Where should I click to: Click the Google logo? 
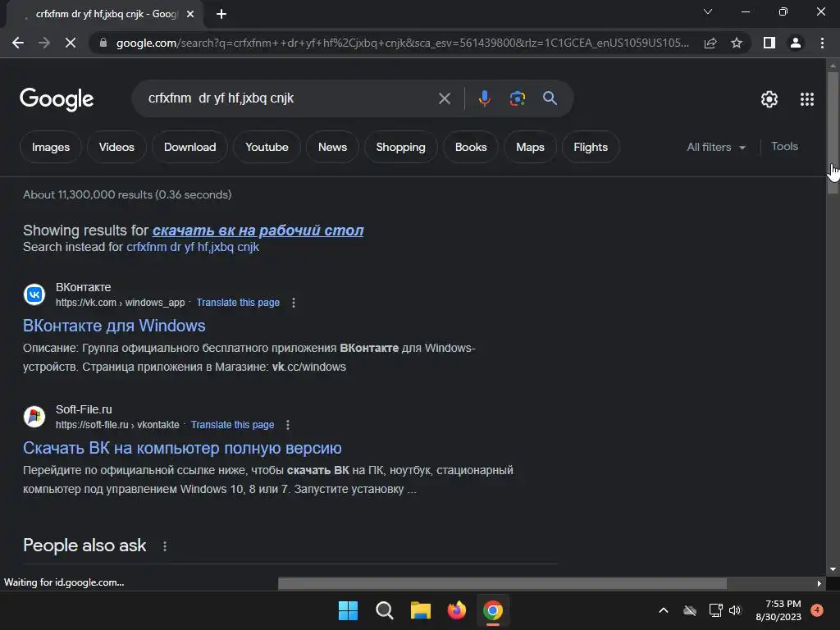pyautogui.click(x=57, y=99)
